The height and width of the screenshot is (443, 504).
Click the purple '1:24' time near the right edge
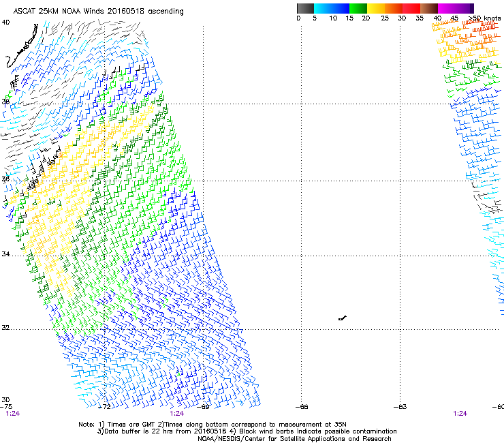point(460,414)
